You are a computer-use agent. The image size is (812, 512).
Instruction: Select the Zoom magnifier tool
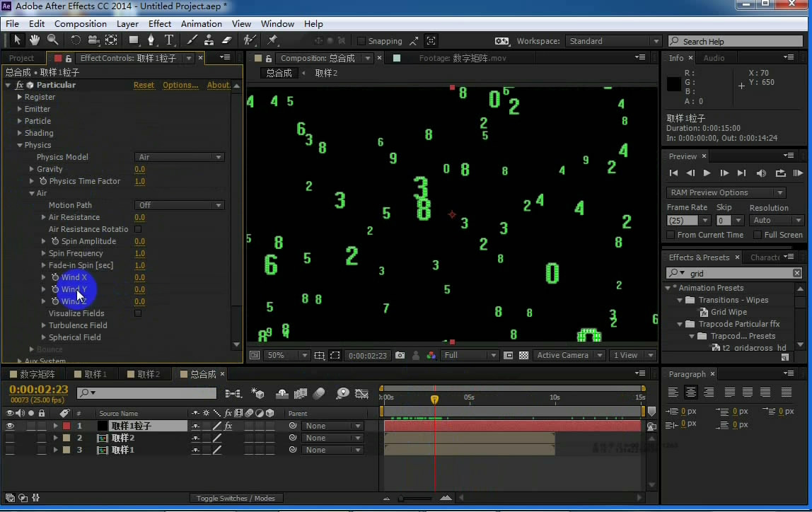click(52, 40)
